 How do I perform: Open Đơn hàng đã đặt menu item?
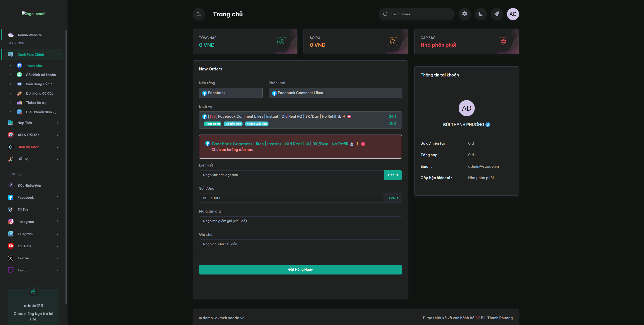click(x=39, y=93)
